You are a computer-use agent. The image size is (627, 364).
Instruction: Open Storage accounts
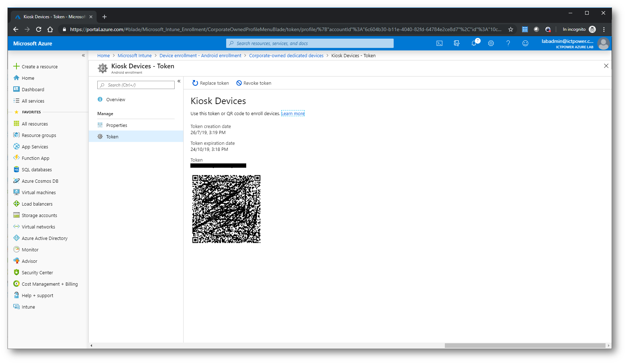click(39, 215)
